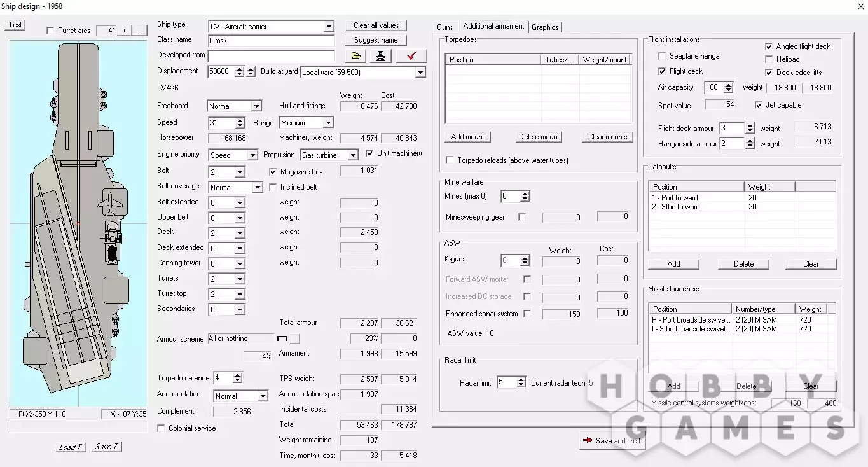Click the armour scheme bracket icon
The image size is (868, 467).
tap(282, 338)
